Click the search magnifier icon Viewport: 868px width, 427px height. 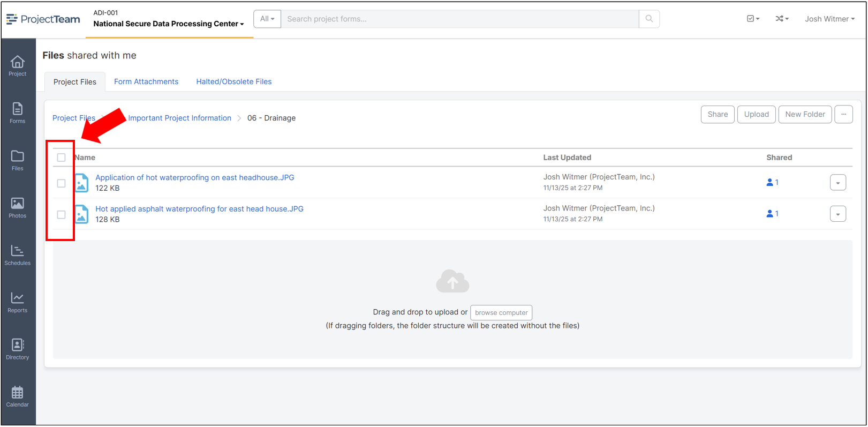point(649,19)
